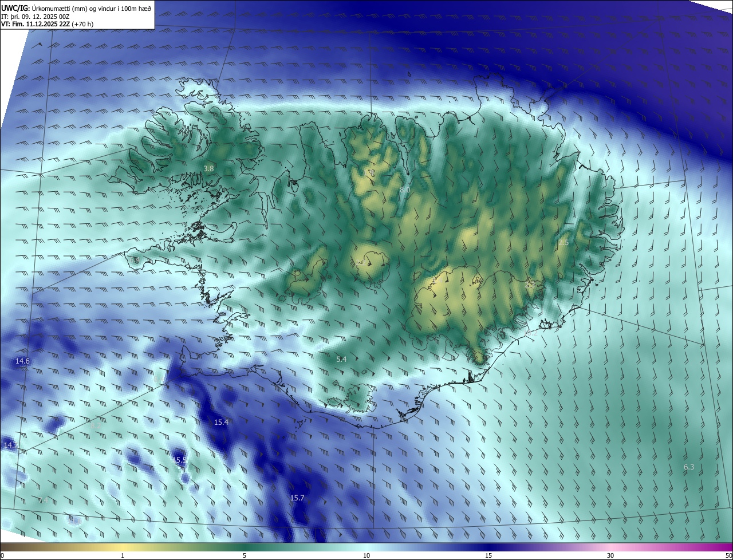Click the UWC/IG title text in legend box
This screenshot has width=733, height=560.
15,8
